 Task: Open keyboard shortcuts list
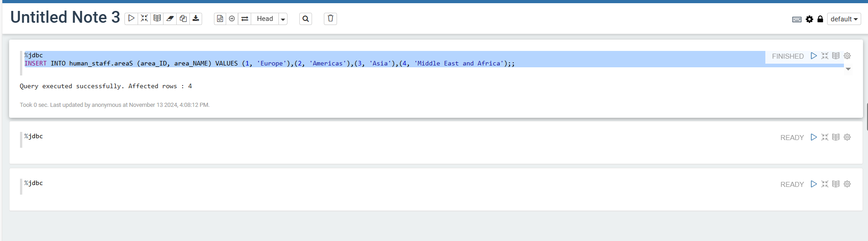(797, 19)
